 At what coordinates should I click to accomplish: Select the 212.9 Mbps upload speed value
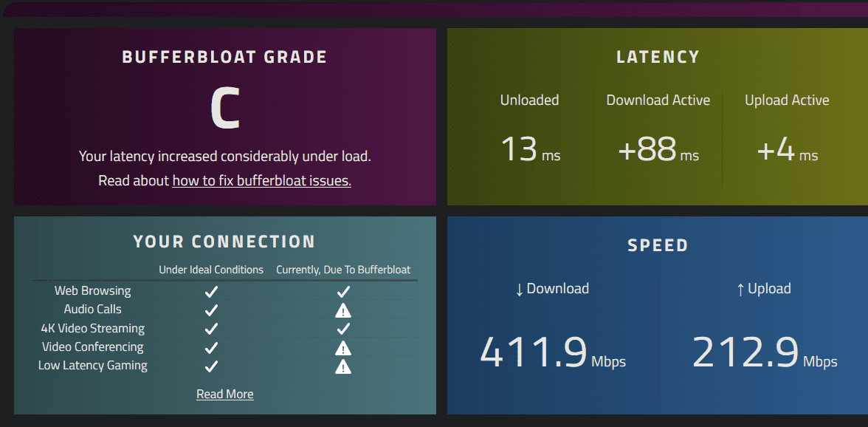coord(765,353)
